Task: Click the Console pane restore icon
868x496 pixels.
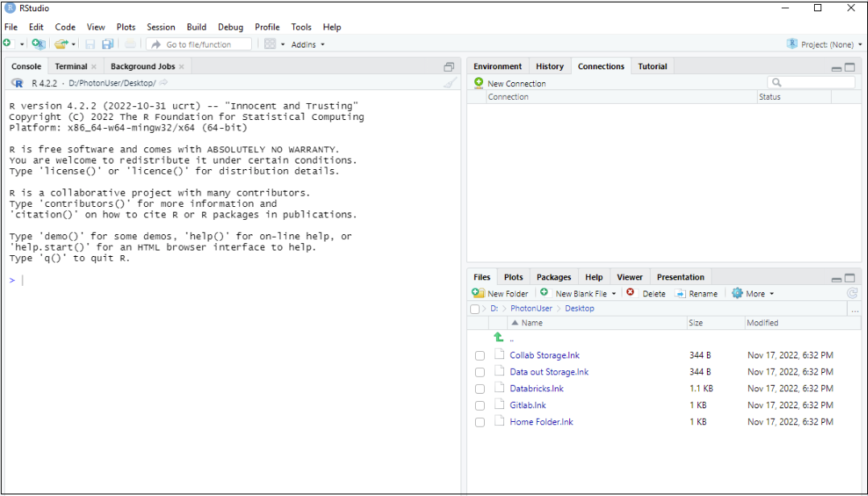Action: (x=449, y=67)
